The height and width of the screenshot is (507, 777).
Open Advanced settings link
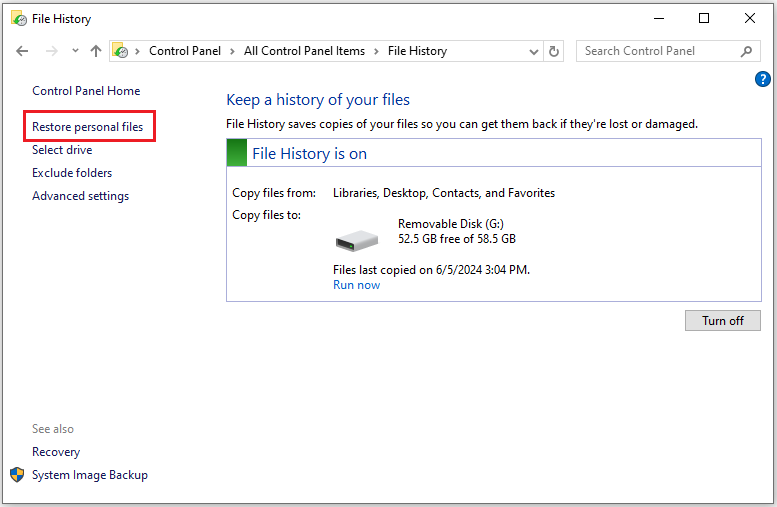point(80,196)
